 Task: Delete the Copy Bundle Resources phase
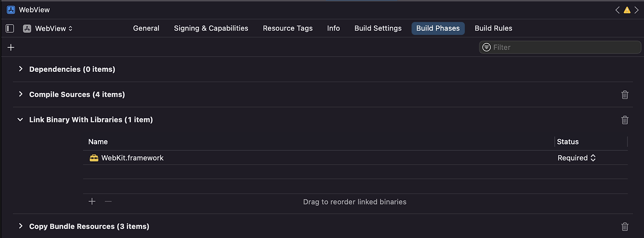point(625,226)
